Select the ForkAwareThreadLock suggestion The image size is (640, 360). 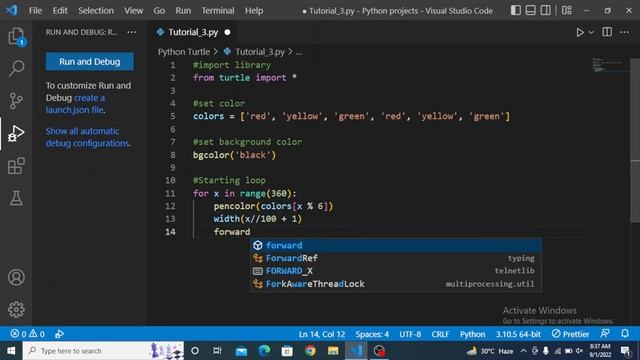point(396,284)
